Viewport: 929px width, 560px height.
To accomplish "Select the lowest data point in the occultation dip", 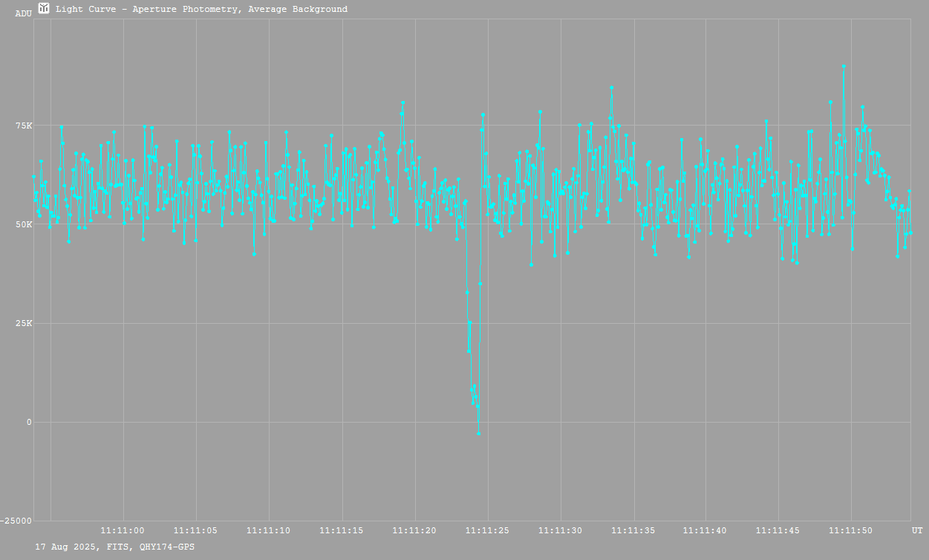I will (x=478, y=433).
